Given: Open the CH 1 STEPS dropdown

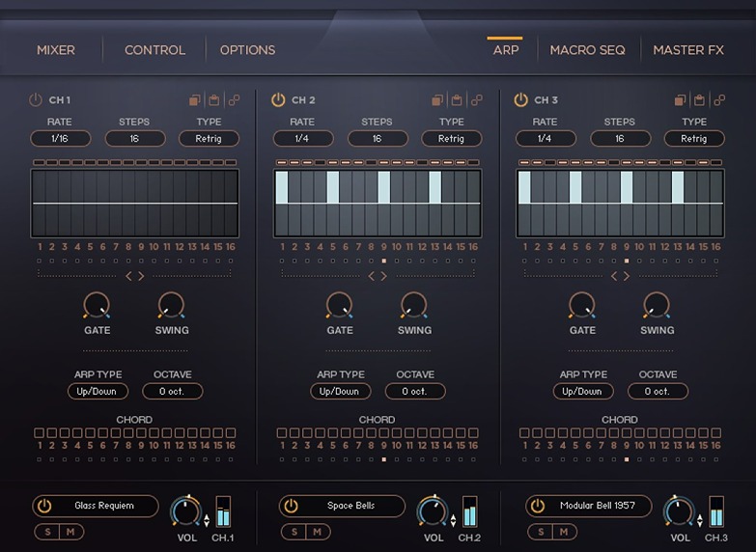Looking at the screenshot, I should pos(135,138).
